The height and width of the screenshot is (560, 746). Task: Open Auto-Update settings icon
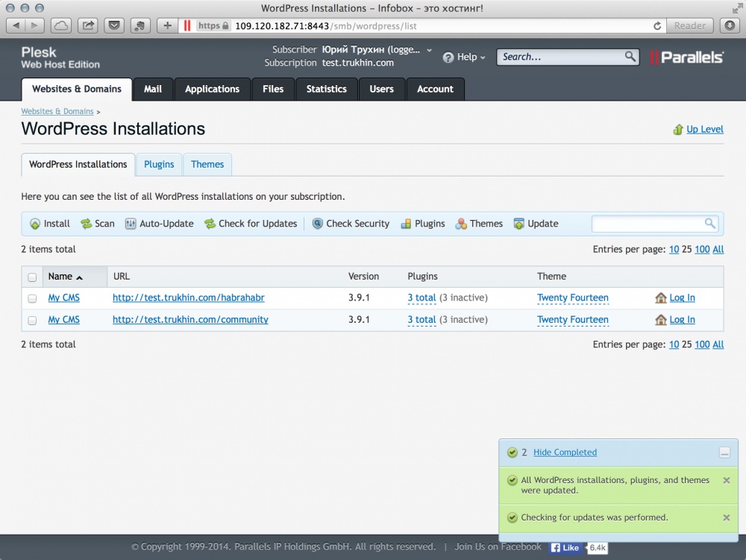pos(131,224)
